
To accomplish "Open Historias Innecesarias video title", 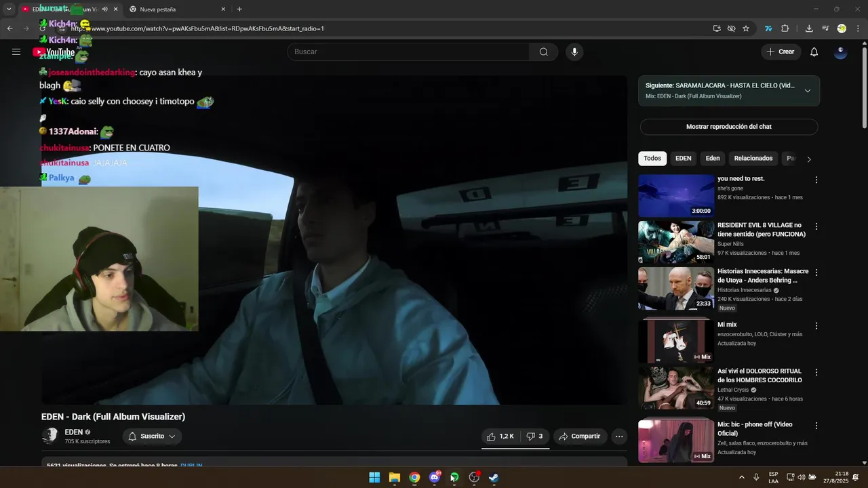I will [x=763, y=275].
